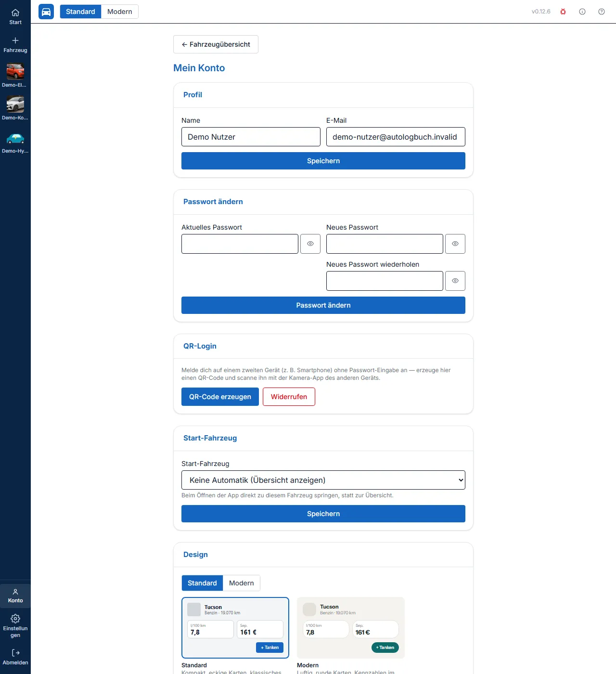Show the Aktuelles Passwort via eye icon

pyautogui.click(x=310, y=244)
